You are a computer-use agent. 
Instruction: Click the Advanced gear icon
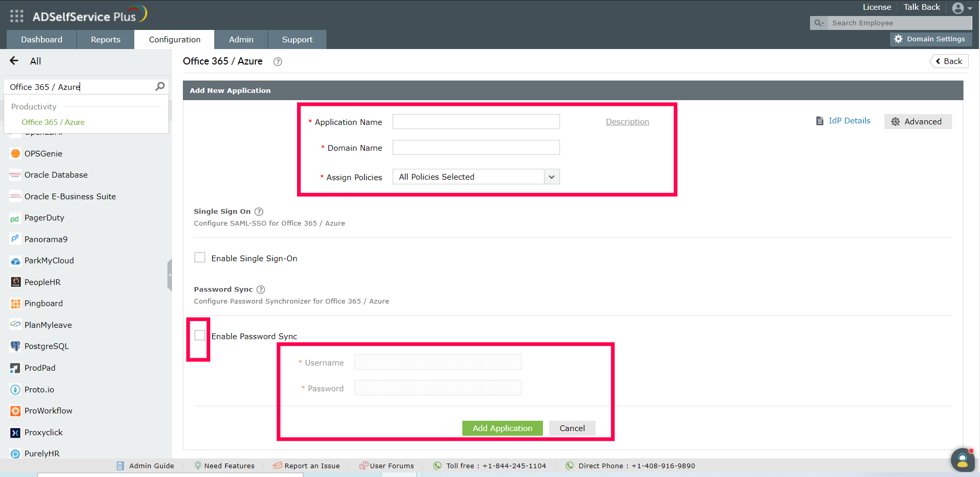[x=896, y=122]
